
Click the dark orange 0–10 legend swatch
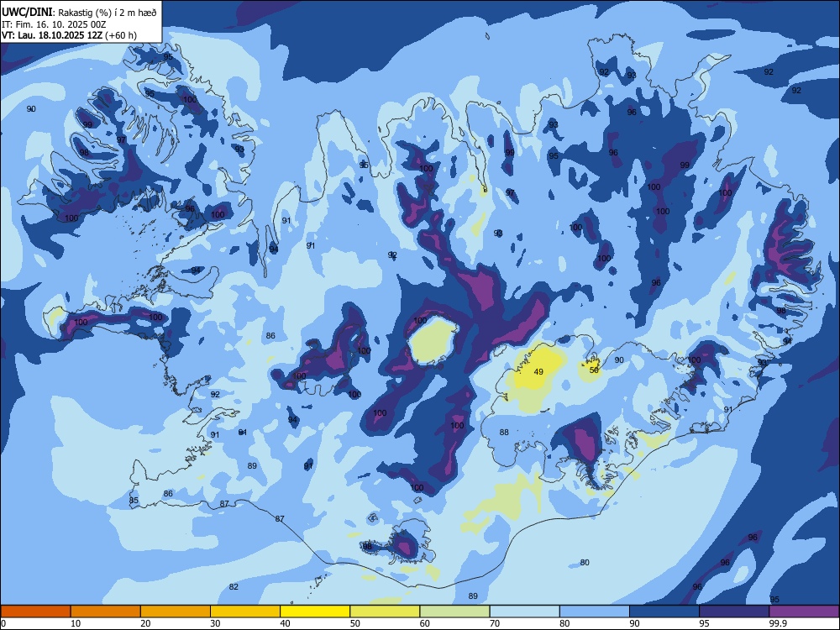35,612
